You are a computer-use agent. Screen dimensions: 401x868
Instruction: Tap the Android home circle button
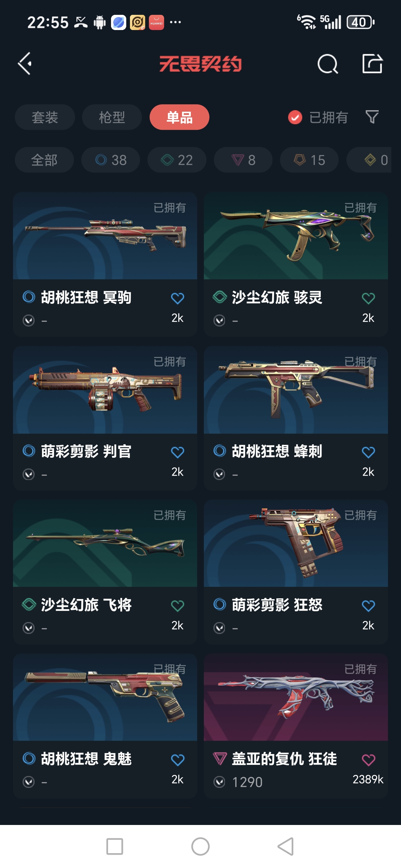coord(200,846)
